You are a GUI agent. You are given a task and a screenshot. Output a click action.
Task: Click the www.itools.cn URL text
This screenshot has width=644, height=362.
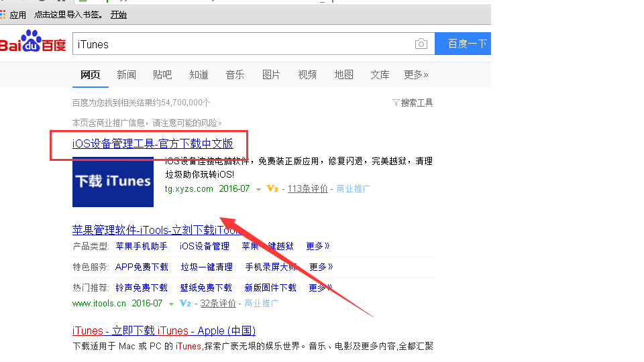coord(99,303)
